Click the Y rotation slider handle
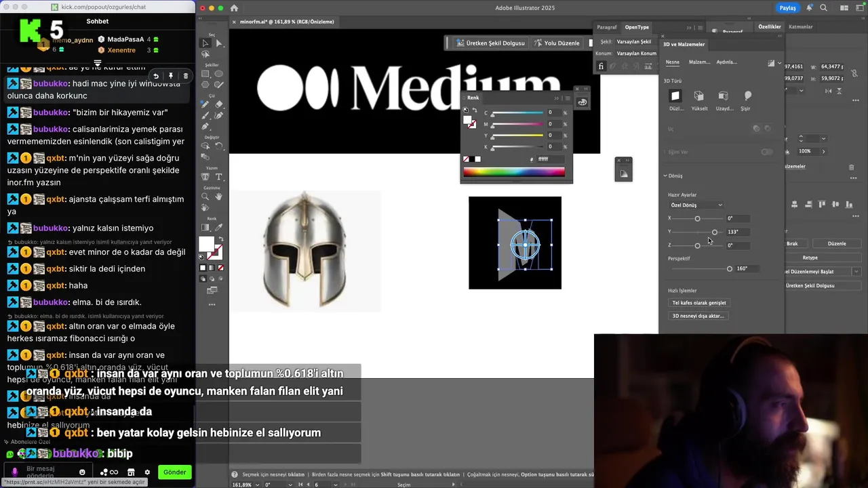868x488 pixels. click(x=715, y=232)
